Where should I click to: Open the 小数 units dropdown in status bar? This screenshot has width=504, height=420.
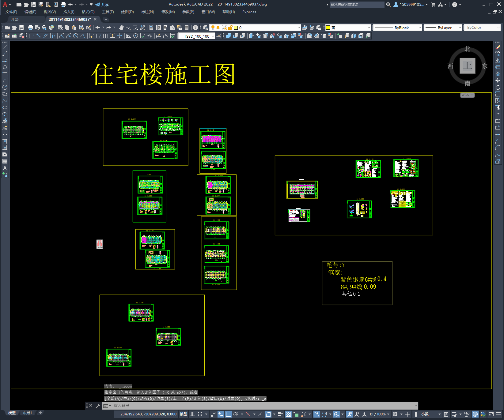(x=431, y=414)
